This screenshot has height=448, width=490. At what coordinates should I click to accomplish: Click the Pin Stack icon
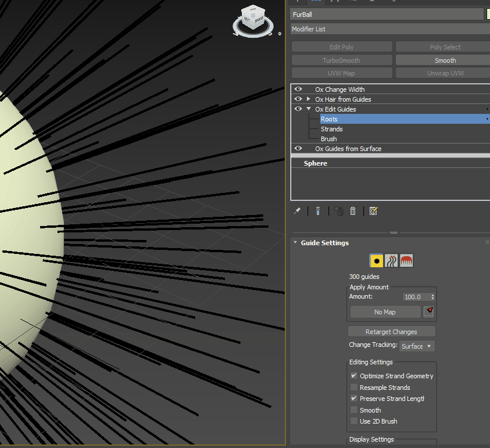(x=297, y=212)
